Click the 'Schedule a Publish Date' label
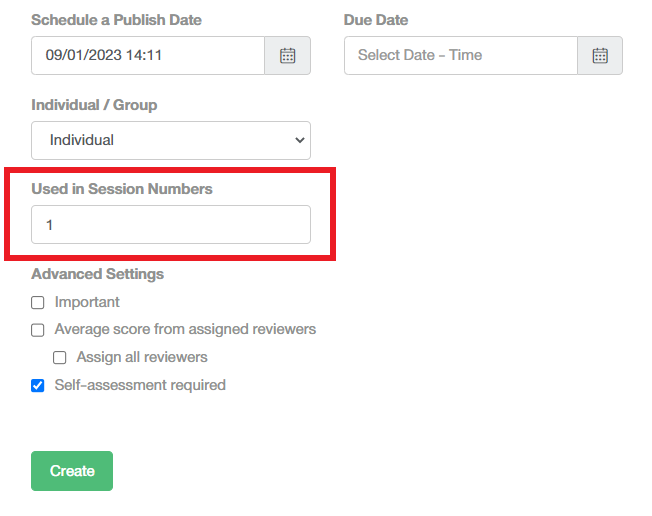 pyautogui.click(x=116, y=20)
